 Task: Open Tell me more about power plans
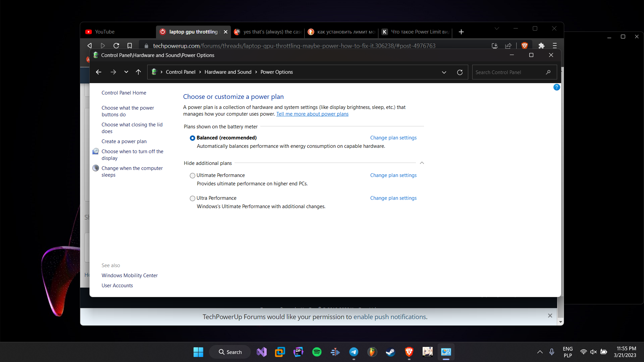coord(312,114)
